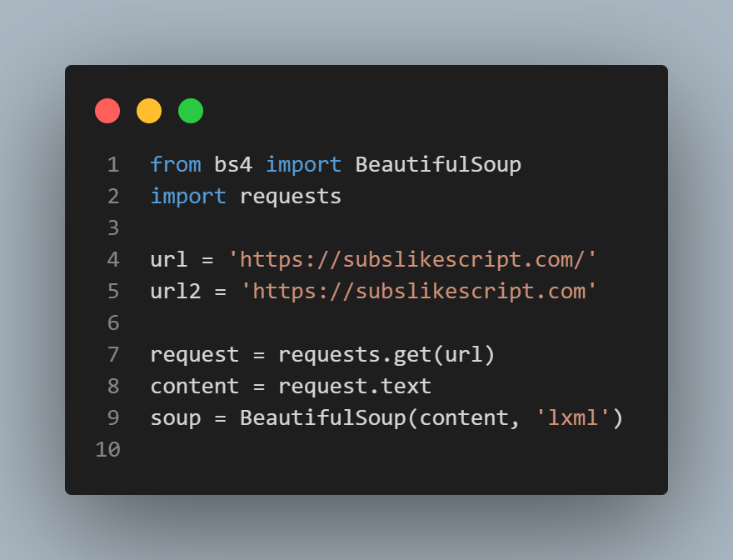Click line number 7 in gutter
733x560 pixels.
click(113, 355)
